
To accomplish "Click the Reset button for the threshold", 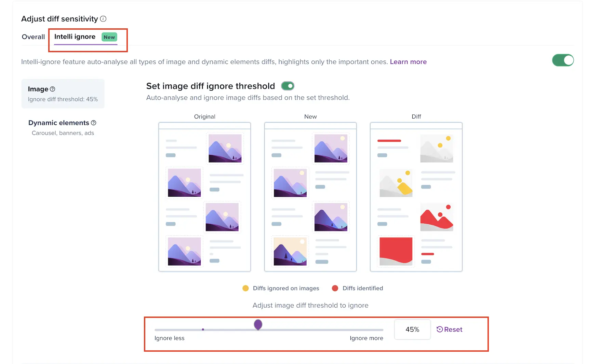I will 450,330.
